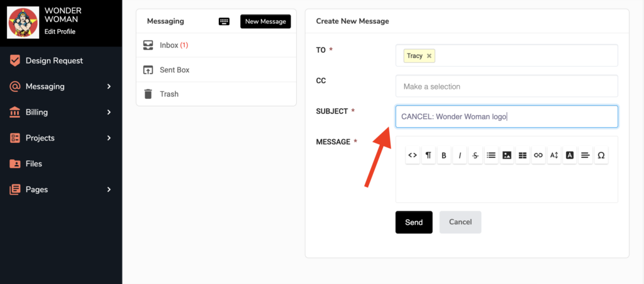Screen dimensions: 644x284
Task: Expand the Billing sidebar menu
Action: coord(109,112)
